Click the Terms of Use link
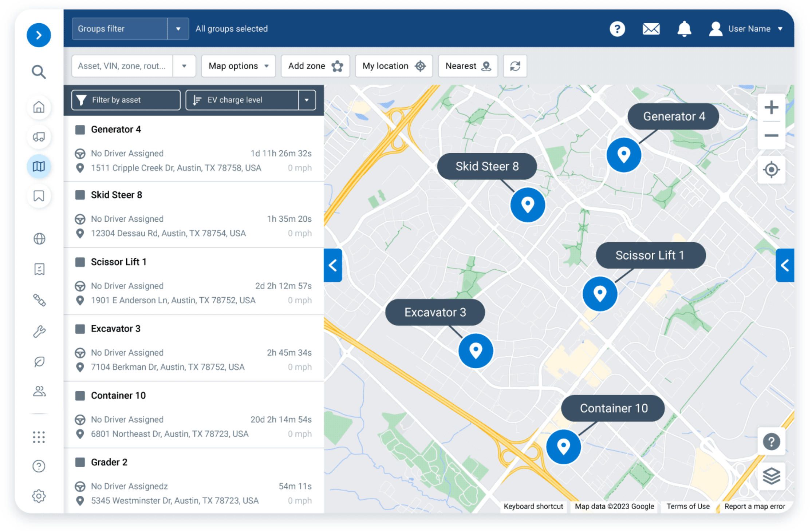 [688, 506]
